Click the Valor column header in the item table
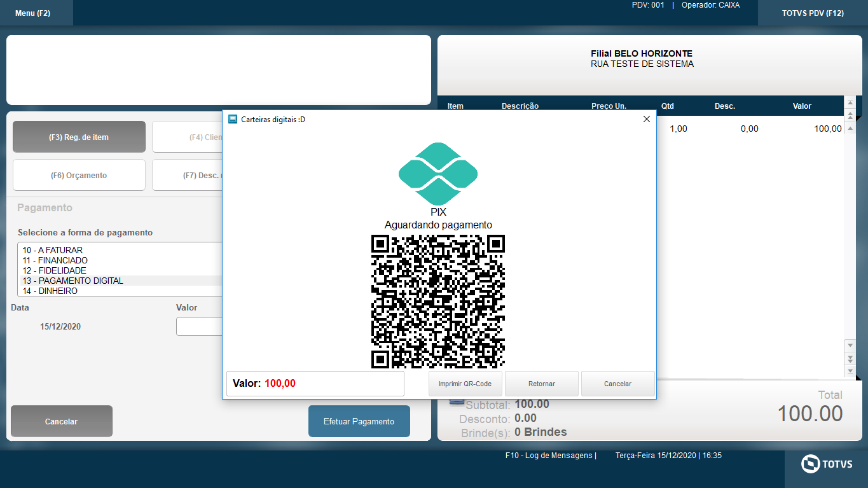Screen dimensions: 868x488 (802, 106)
